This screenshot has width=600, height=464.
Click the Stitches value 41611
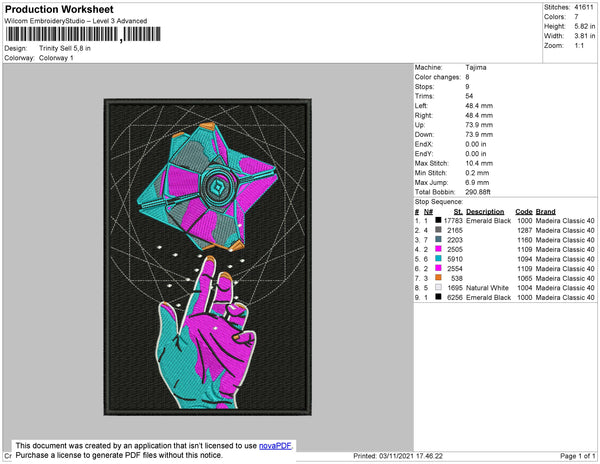pyautogui.click(x=584, y=7)
